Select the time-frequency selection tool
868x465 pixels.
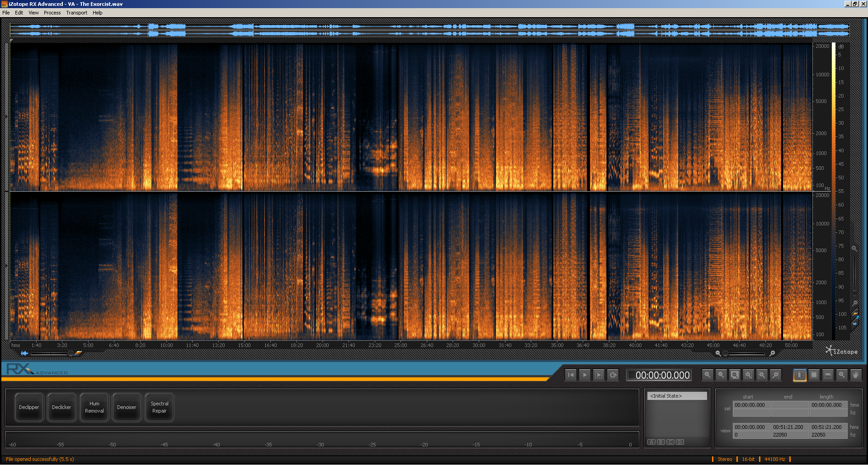(814, 375)
